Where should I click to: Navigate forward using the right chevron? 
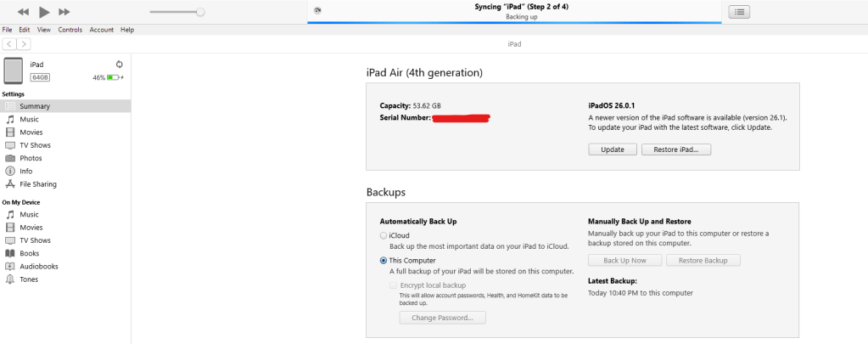[24, 43]
